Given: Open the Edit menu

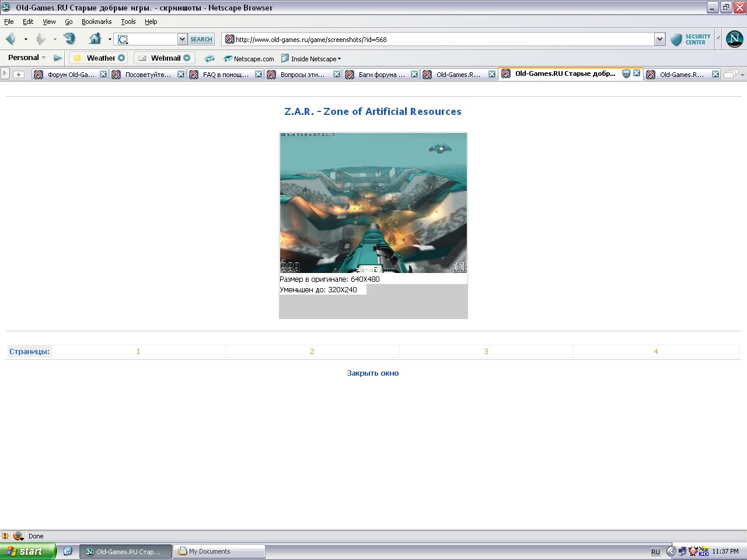Looking at the screenshot, I should (x=28, y=22).
